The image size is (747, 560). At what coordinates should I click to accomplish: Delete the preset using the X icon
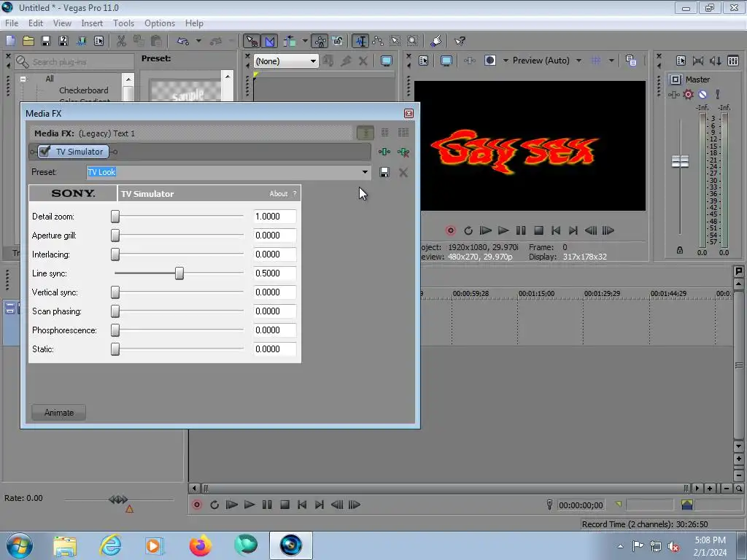[x=403, y=172]
